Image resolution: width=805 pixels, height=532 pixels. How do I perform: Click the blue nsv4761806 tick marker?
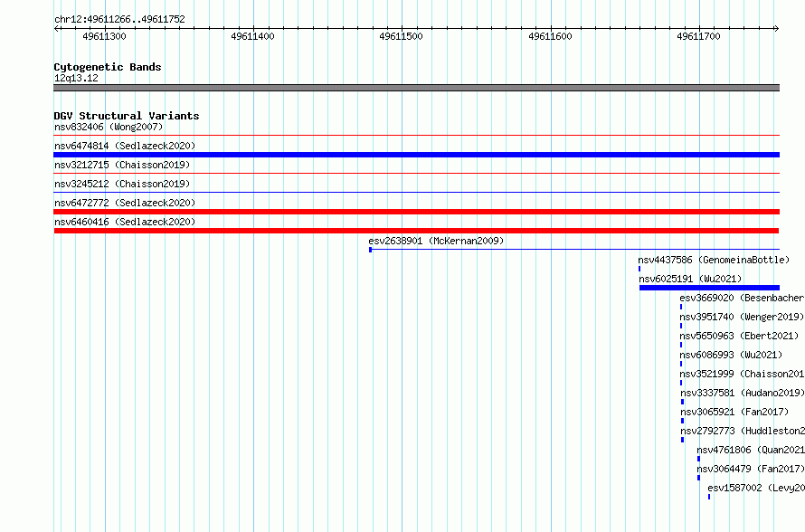click(699, 459)
